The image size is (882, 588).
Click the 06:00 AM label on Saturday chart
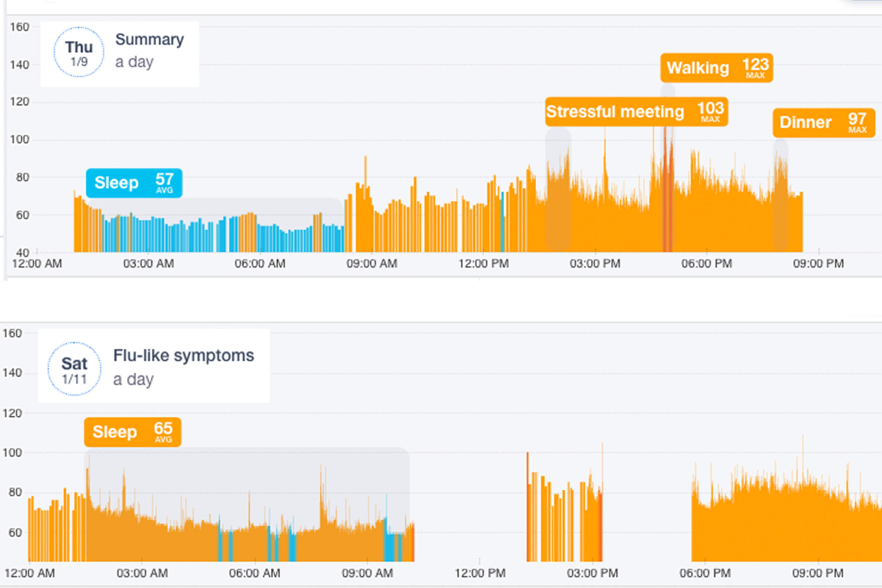[x=255, y=573]
